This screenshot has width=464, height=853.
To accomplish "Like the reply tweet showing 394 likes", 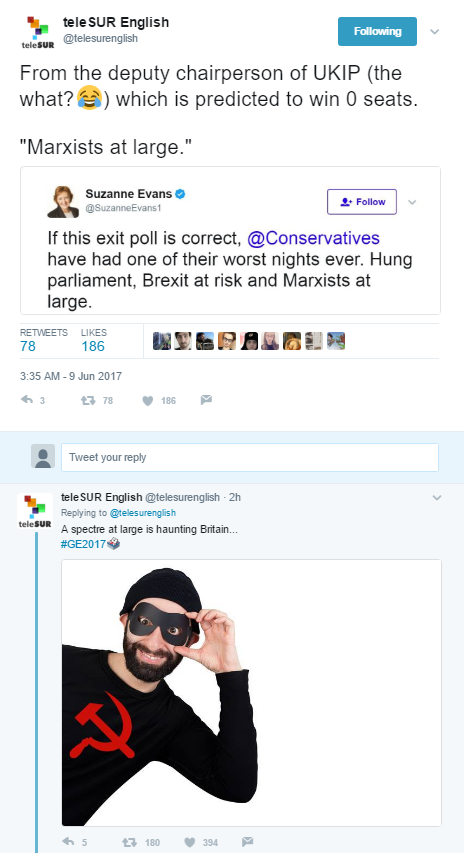I will click(x=189, y=842).
